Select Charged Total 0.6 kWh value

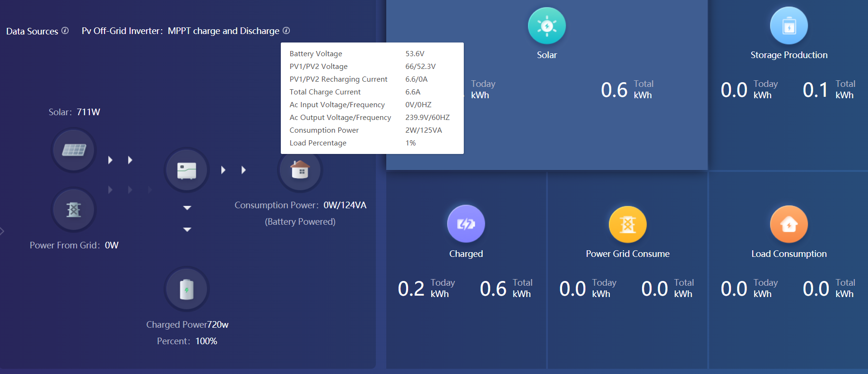tap(506, 288)
